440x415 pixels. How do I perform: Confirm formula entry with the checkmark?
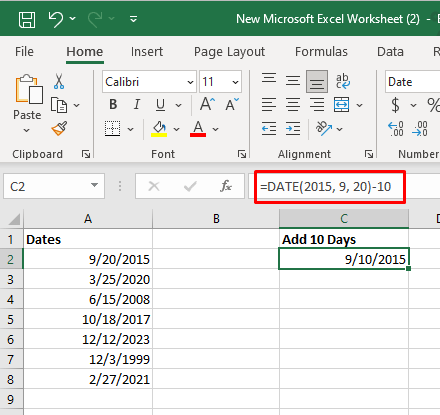[190, 186]
